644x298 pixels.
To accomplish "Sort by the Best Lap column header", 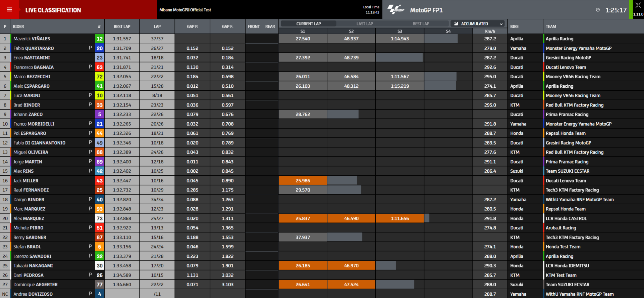I will click(x=122, y=27).
